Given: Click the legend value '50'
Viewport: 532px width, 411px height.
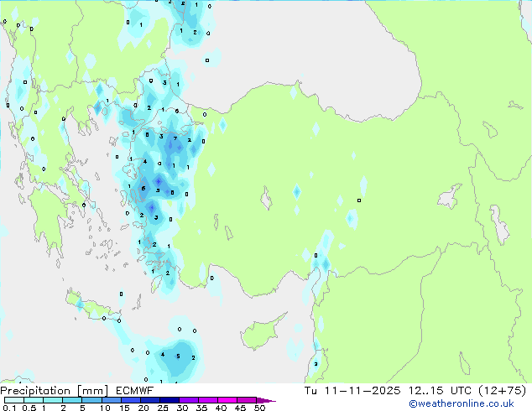Looking at the screenshot, I should point(260,408).
